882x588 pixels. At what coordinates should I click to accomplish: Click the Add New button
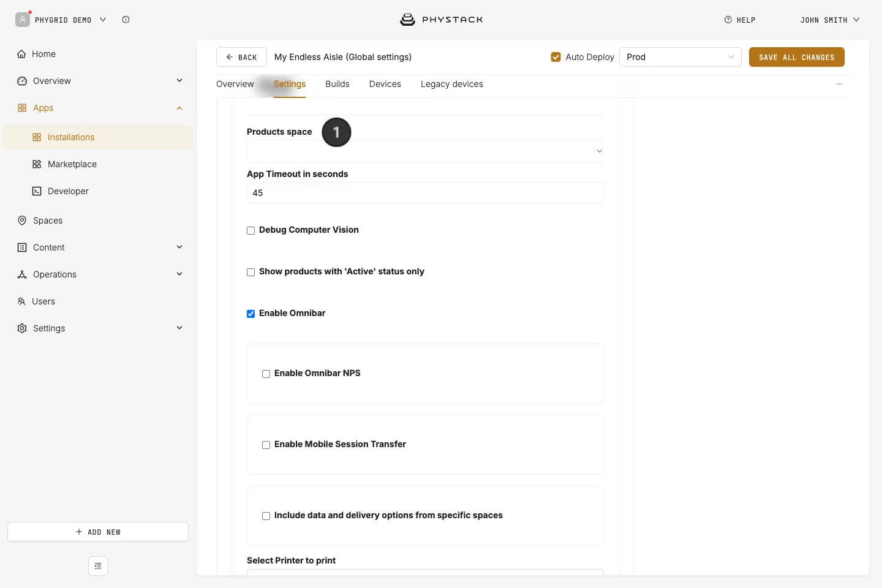click(x=98, y=532)
